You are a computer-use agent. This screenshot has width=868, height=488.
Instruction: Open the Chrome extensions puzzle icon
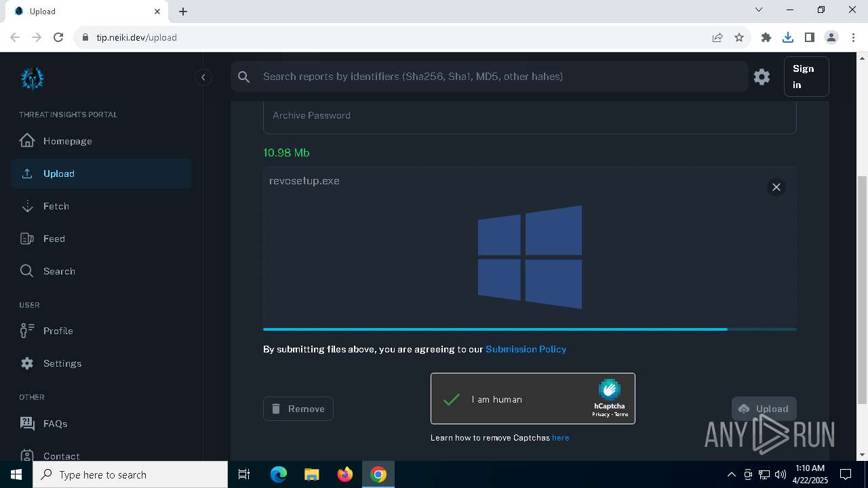[x=766, y=37]
